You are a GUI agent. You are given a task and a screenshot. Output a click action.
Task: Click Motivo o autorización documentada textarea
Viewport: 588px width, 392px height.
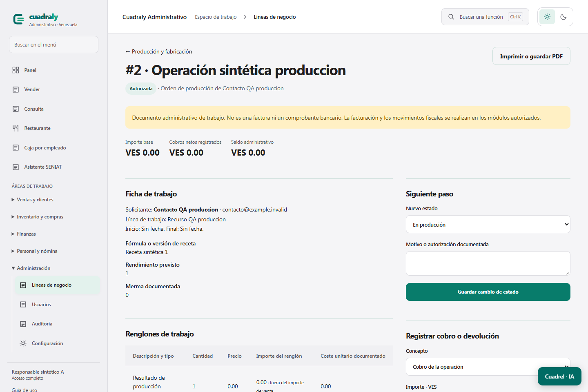point(488,263)
